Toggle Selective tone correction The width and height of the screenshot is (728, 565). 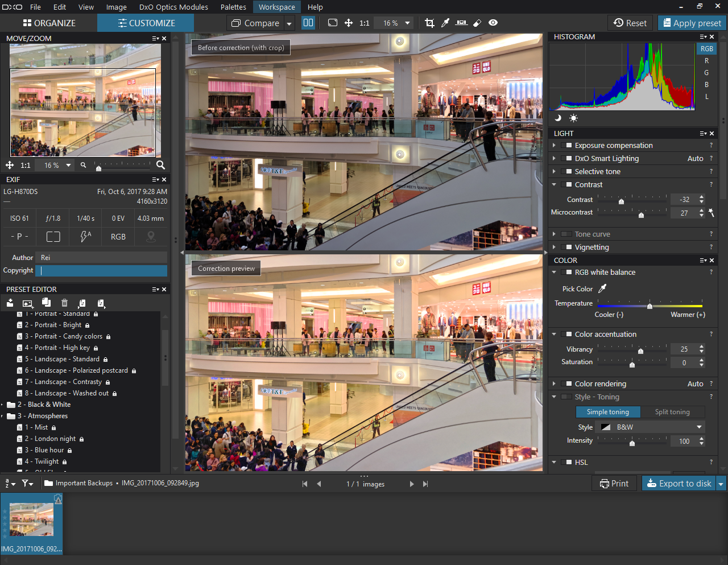(566, 172)
